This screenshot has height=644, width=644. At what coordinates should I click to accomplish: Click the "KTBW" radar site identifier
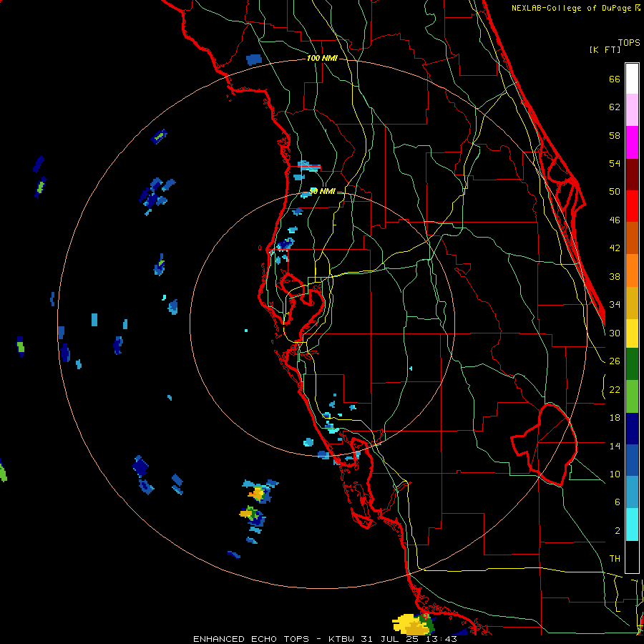[343, 639]
